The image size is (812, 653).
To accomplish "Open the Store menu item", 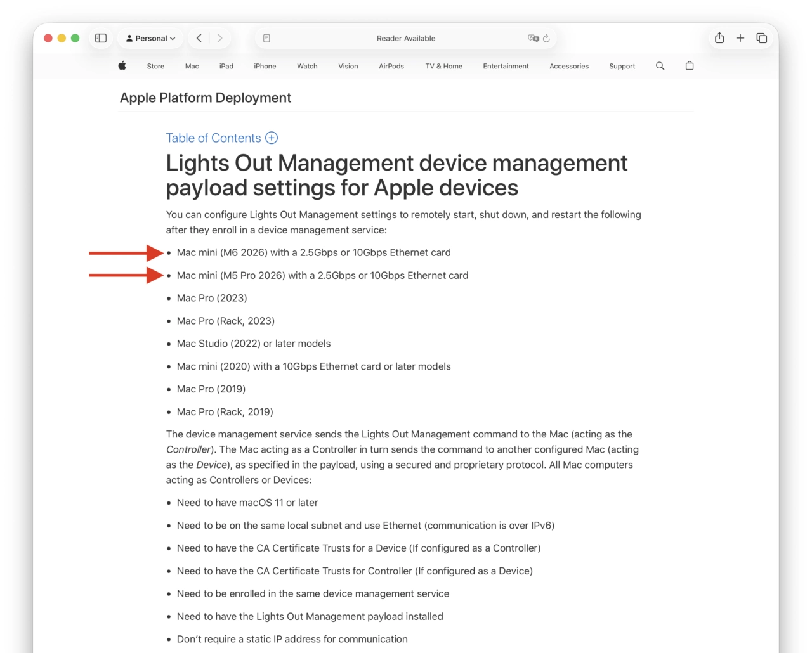I will tap(155, 66).
